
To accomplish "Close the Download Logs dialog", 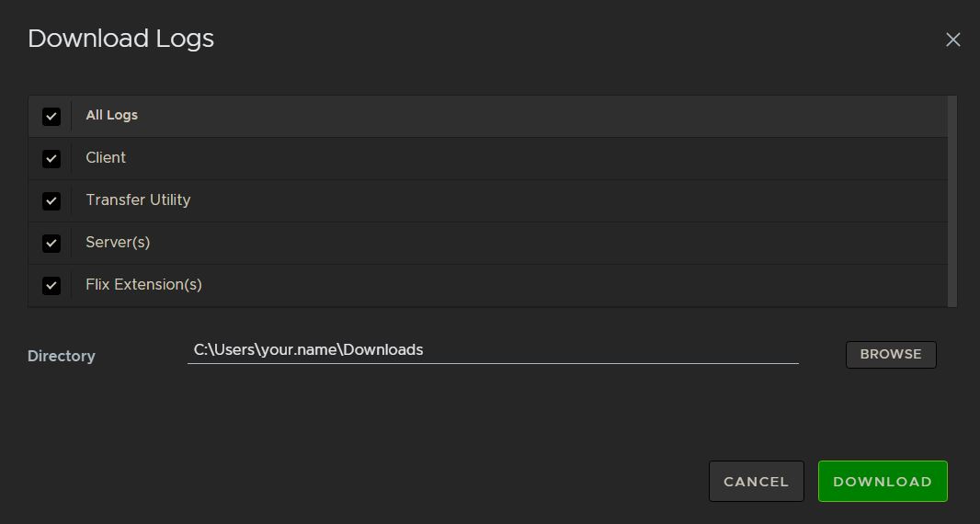I will click(x=953, y=40).
